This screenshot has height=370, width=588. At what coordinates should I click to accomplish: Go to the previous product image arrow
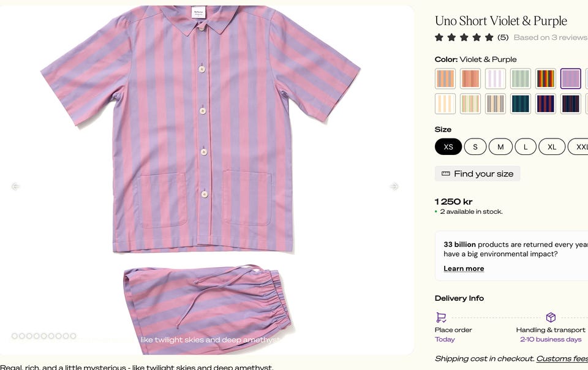(x=15, y=186)
